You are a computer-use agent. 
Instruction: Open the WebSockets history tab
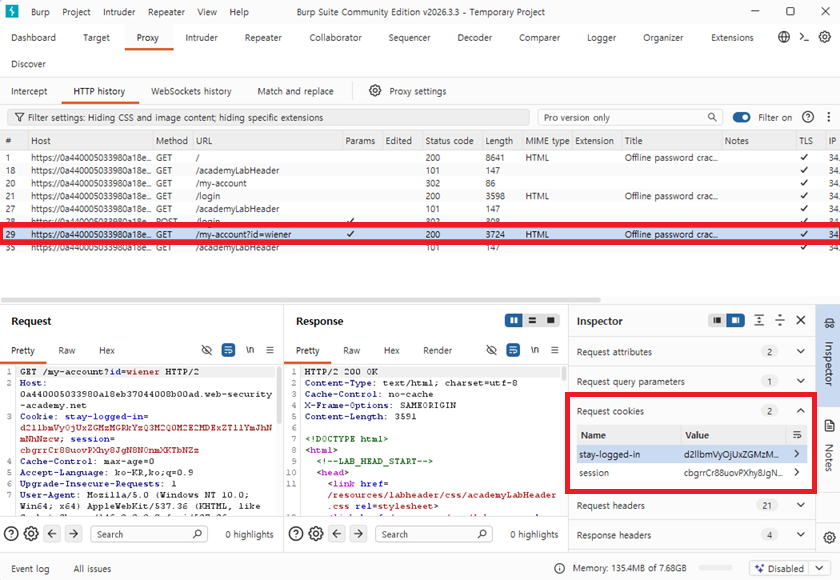pyautogui.click(x=191, y=91)
